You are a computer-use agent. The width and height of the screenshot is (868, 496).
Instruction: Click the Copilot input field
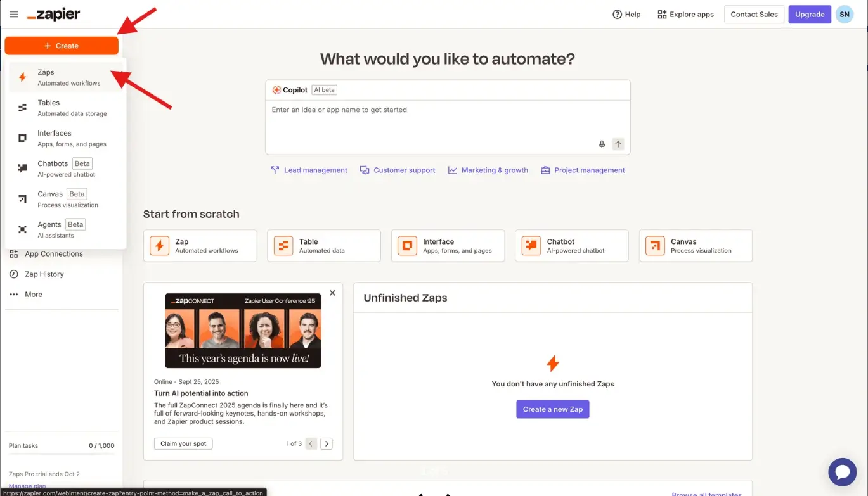click(x=448, y=127)
